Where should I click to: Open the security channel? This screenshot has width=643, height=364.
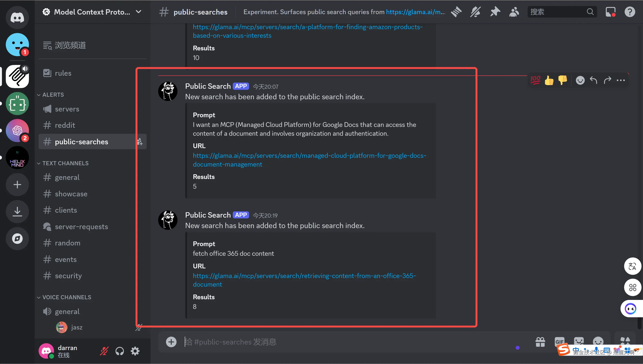coord(92,275)
